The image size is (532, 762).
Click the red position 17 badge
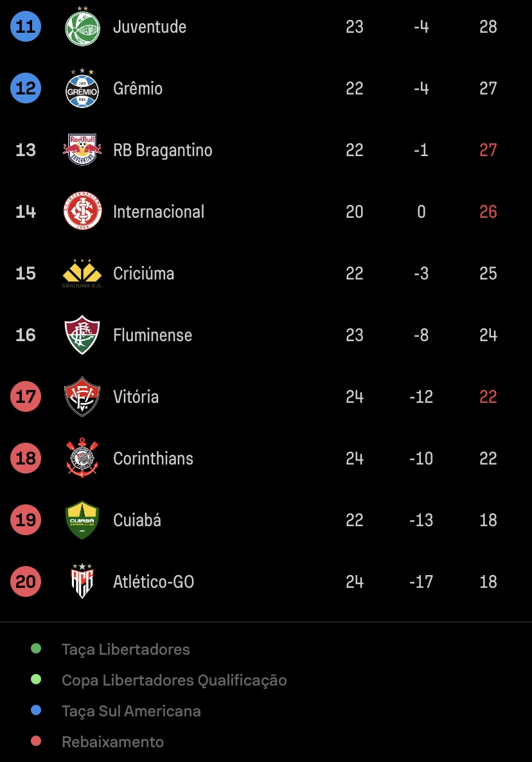pyautogui.click(x=26, y=396)
